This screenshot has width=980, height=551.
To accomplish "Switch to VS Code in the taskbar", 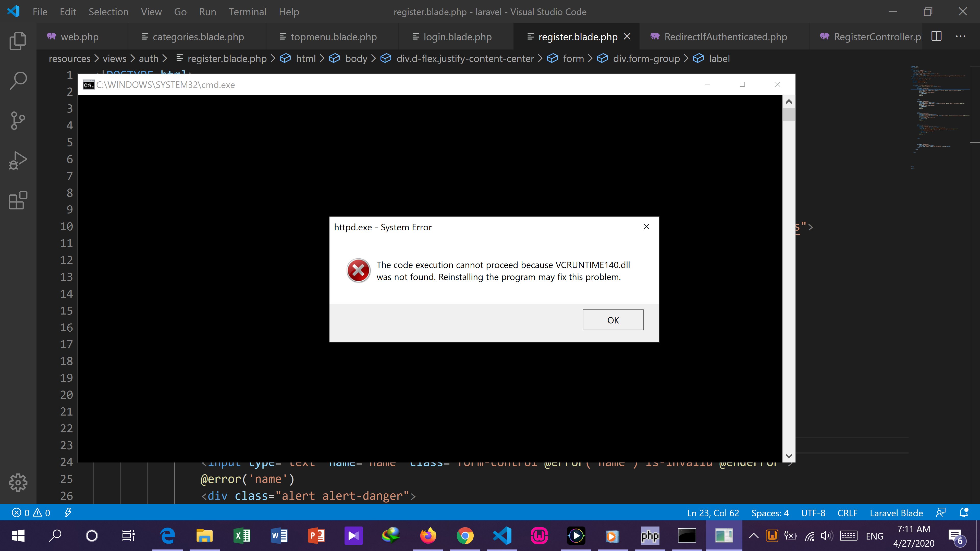I will pos(502,536).
